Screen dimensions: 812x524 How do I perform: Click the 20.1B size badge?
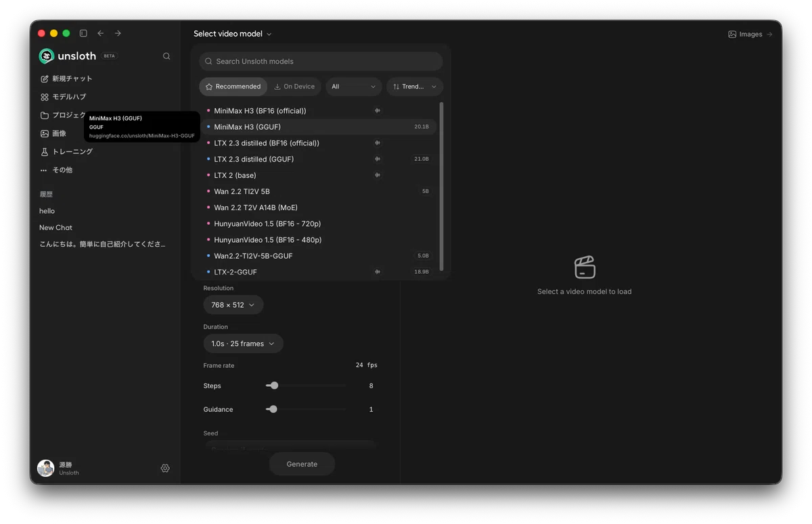click(422, 126)
